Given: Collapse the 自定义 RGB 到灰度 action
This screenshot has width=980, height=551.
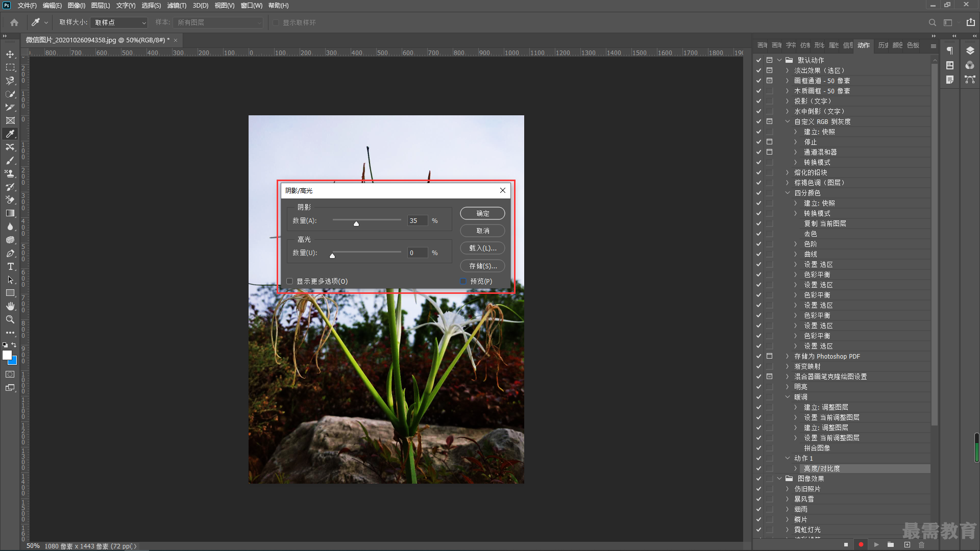Looking at the screenshot, I should point(788,121).
